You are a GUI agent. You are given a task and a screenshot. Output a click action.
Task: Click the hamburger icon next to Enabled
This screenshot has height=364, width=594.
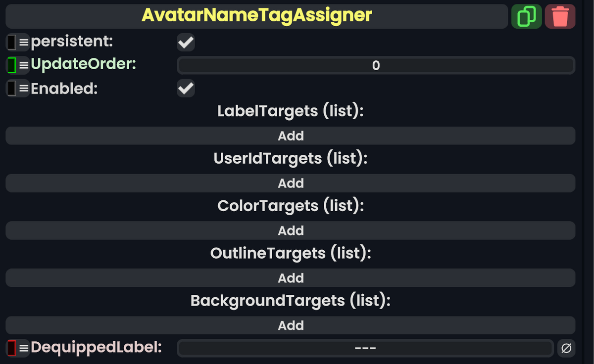[x=22, y=89]
